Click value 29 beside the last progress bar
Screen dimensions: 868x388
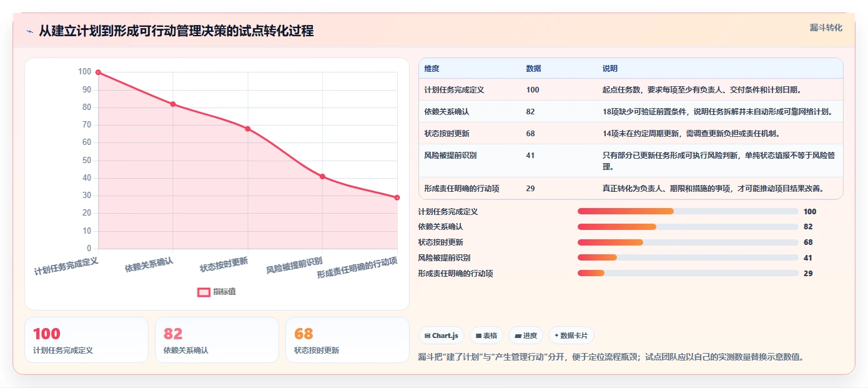click(x=808, y=274)
